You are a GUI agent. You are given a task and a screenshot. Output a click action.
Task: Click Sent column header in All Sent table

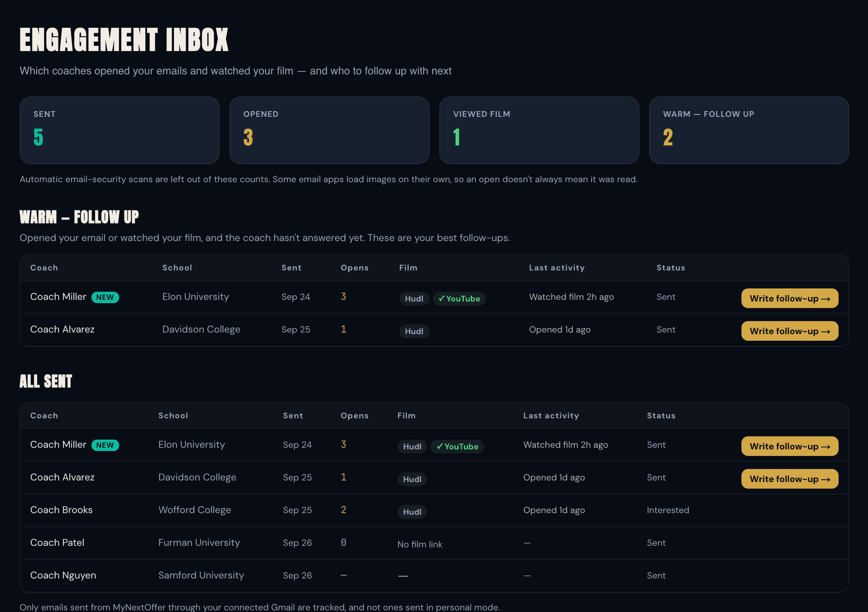pyautogui.click(x=293, y=415)
